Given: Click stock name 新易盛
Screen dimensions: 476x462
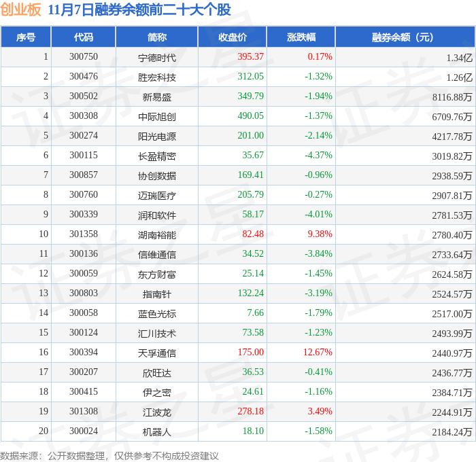Looking at the screenshot, I should point(157,96).
